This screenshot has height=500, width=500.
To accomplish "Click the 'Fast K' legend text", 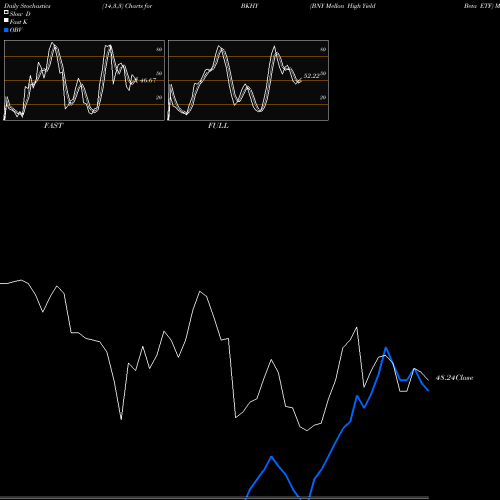I will point(19,22).
